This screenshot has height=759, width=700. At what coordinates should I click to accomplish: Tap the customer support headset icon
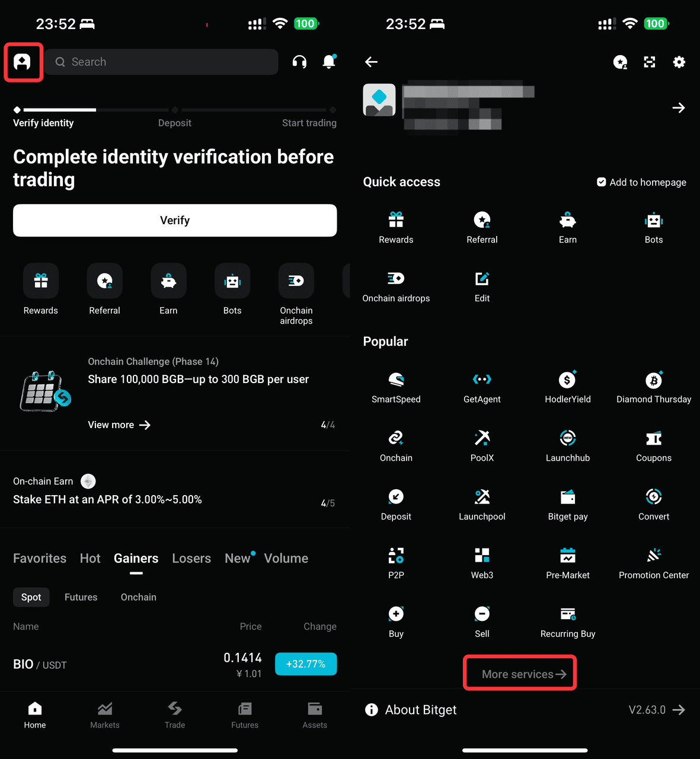tap(299, 62)
